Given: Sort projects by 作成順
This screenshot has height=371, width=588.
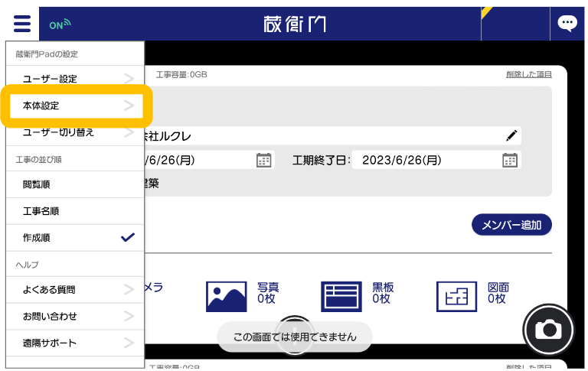Looking at the screenshot, I should [x=75, y=238].
